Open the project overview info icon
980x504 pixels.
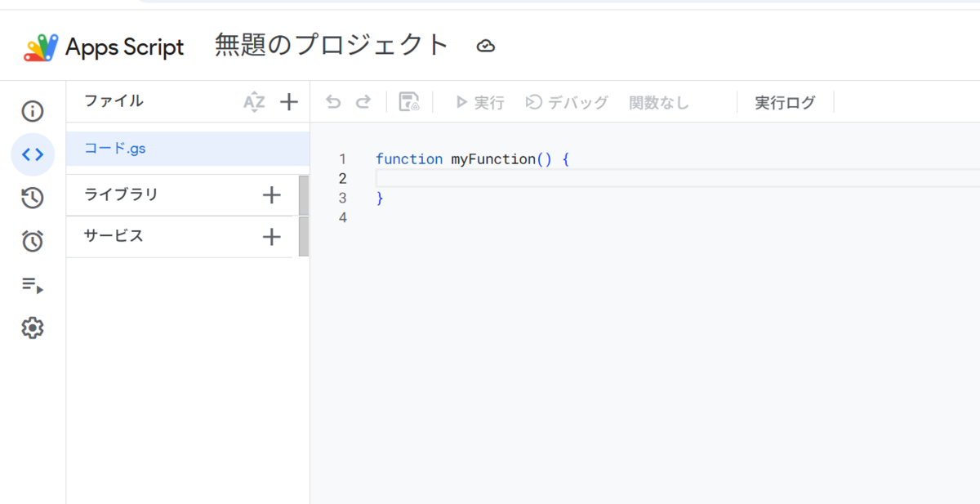click(x=32, y=111)
